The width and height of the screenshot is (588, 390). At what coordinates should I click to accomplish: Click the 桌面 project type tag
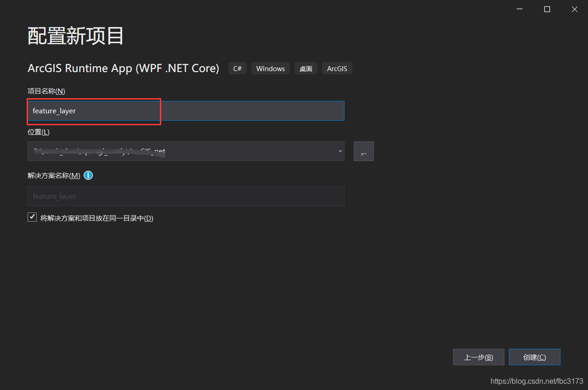coord(306,68)
